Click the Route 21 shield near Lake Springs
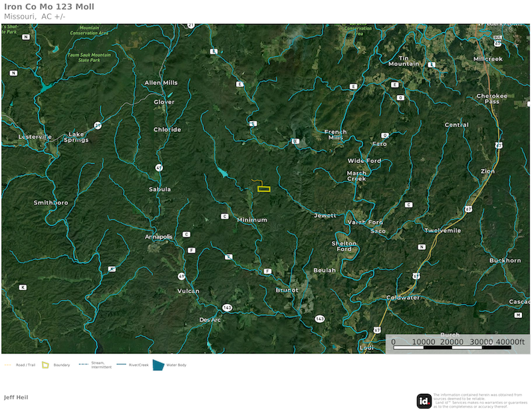This screenshot has height=411, width=532. [x=98, y=125]
